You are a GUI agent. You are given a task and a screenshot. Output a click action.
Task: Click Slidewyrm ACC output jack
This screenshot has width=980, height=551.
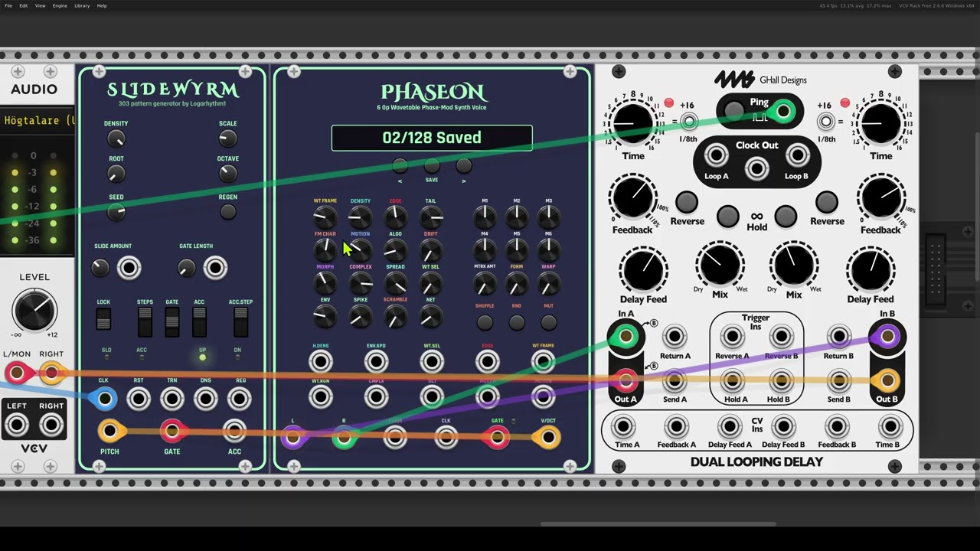(234, 432)
